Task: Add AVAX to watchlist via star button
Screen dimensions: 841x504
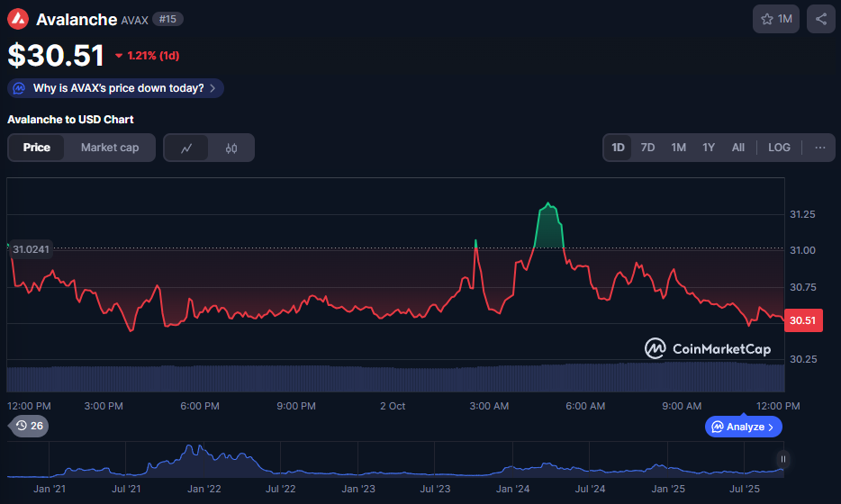Action: click(x=775, y=19)
